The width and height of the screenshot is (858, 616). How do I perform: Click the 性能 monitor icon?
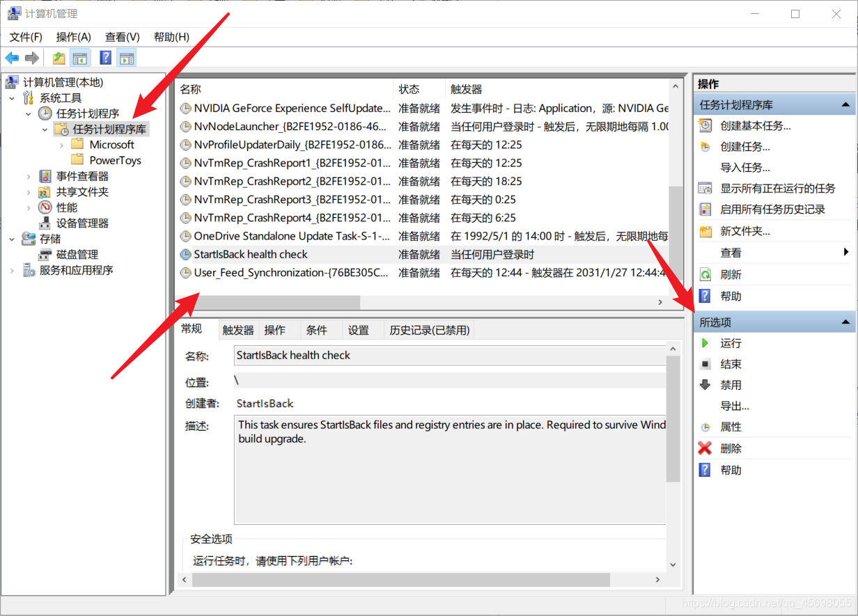click(45, 207)
